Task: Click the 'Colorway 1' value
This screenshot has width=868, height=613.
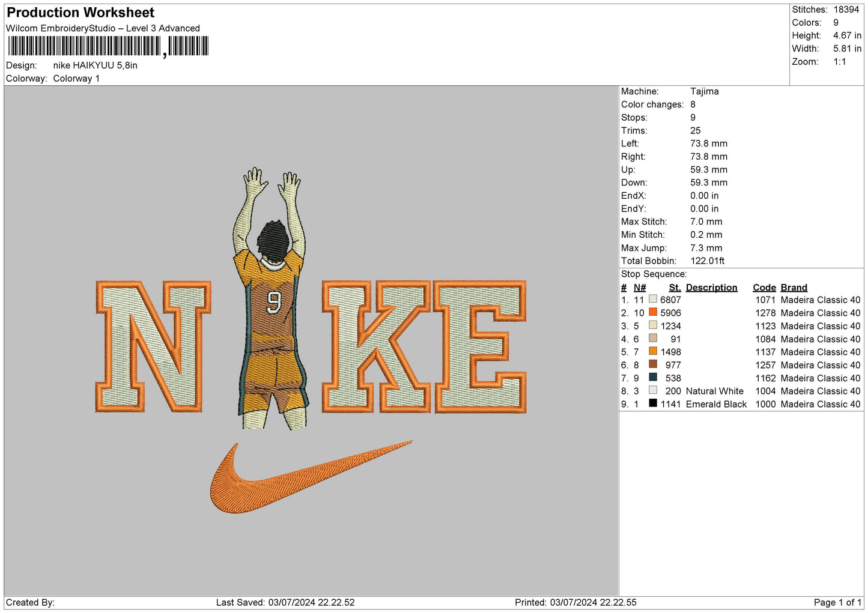Action: click(76, 79)
